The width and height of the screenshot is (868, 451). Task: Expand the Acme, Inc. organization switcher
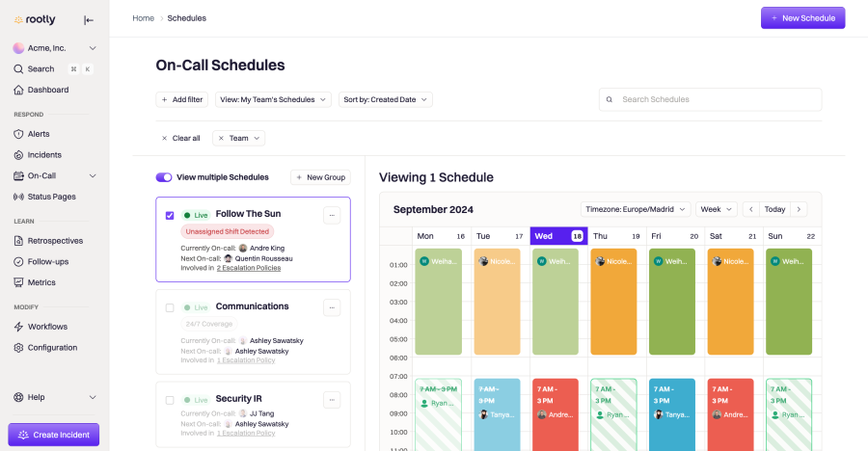pyautogui.click(x=93, y=48)
